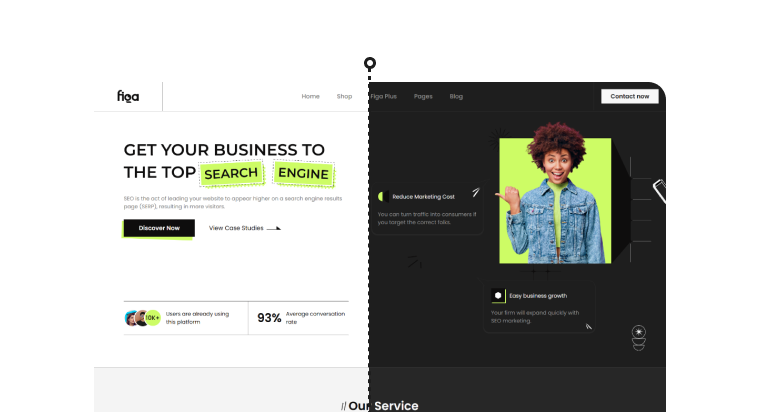This screenshot has height=412, width=760.
Task: Click the user avatars group icon
Action: (135, 318)
